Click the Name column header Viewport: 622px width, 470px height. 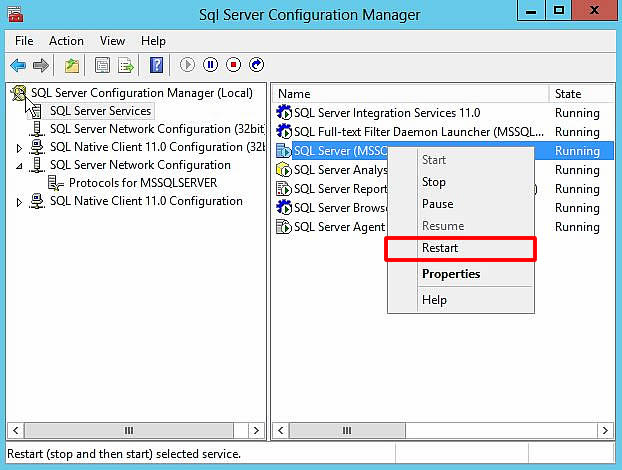click(410, 93)
